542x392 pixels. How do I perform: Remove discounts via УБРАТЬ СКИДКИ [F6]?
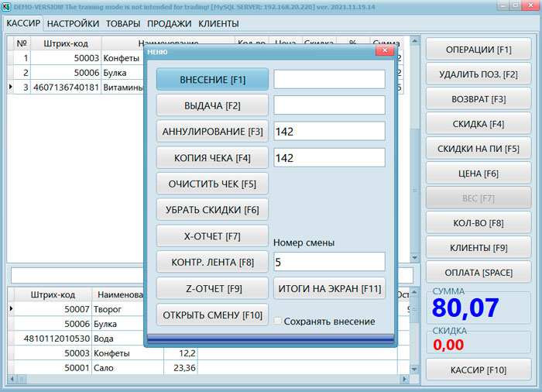(212, 210)
